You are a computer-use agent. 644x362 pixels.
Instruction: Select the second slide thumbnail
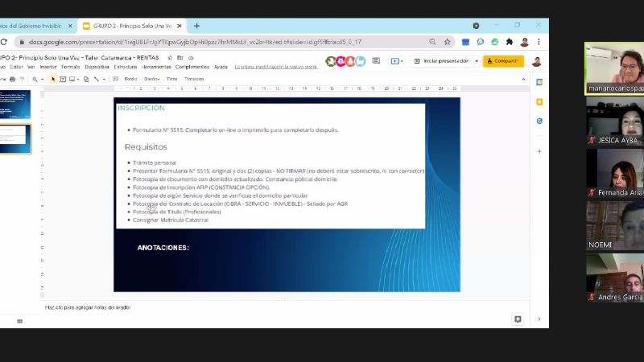click(14, 138)
